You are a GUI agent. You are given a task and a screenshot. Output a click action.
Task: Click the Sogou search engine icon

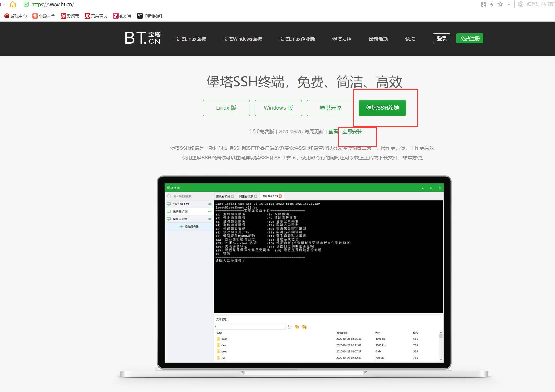click(x=521, y=4)
